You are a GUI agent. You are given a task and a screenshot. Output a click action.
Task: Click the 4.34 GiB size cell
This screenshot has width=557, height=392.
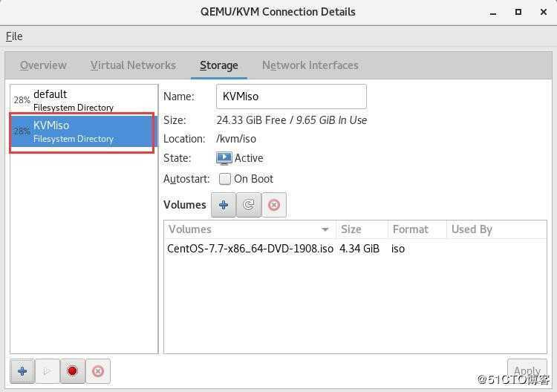359,249
